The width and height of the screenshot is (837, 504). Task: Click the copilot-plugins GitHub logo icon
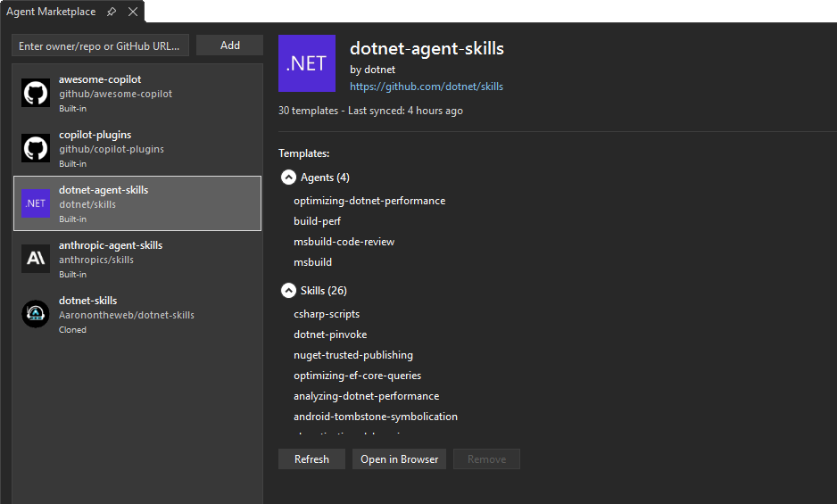click(36, 148)
